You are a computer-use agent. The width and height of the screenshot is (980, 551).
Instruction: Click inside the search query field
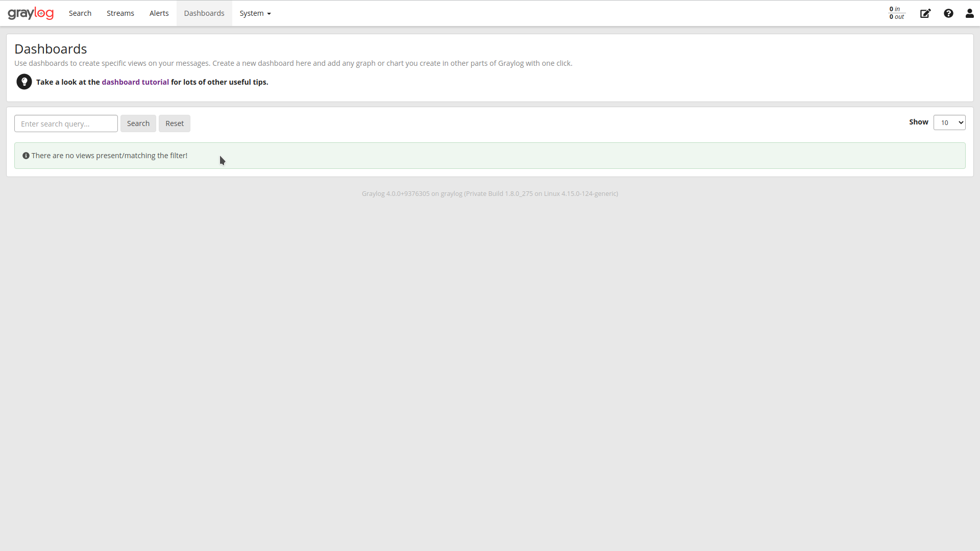66,123
